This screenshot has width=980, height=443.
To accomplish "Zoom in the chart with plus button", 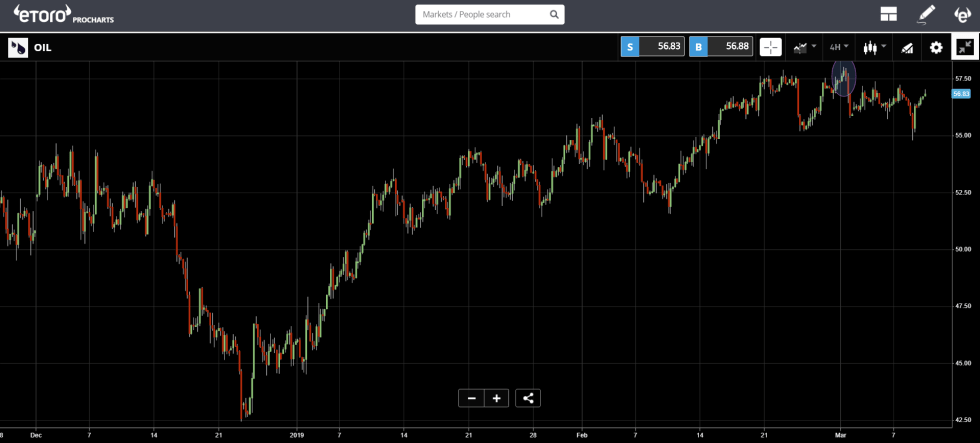I will pyautogui.click(x=496, y=398).
